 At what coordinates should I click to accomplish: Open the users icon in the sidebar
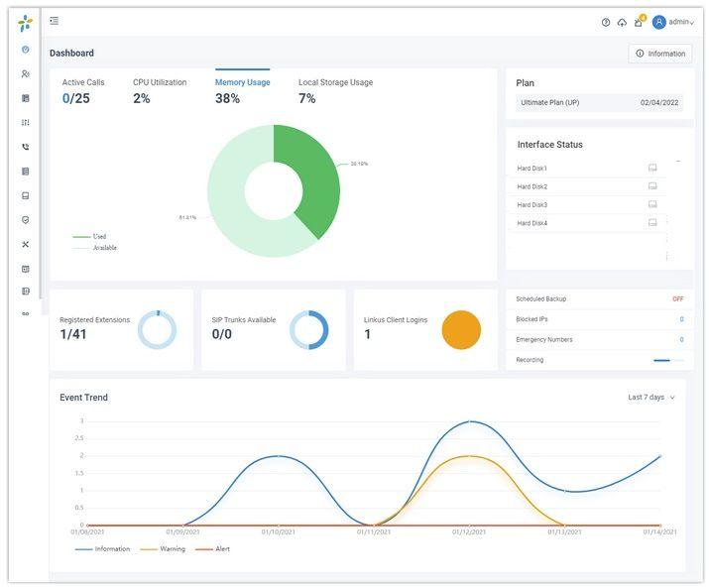pos(26,73)
